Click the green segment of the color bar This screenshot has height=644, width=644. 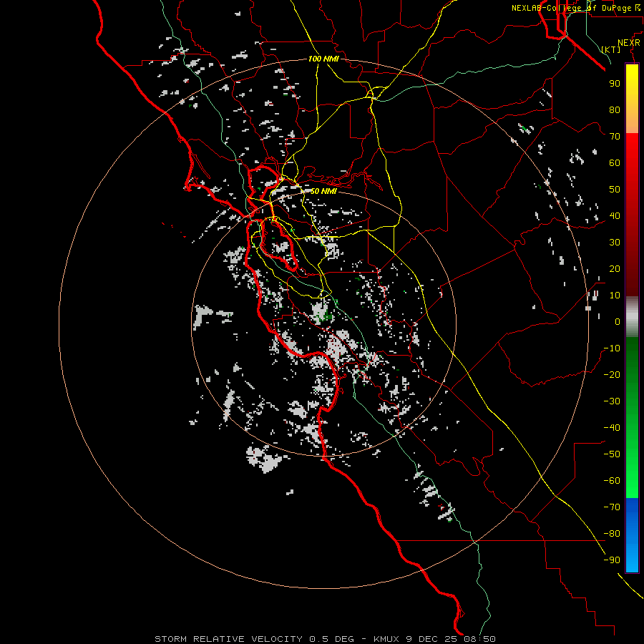pyautogui.click(x=632, y=418)
